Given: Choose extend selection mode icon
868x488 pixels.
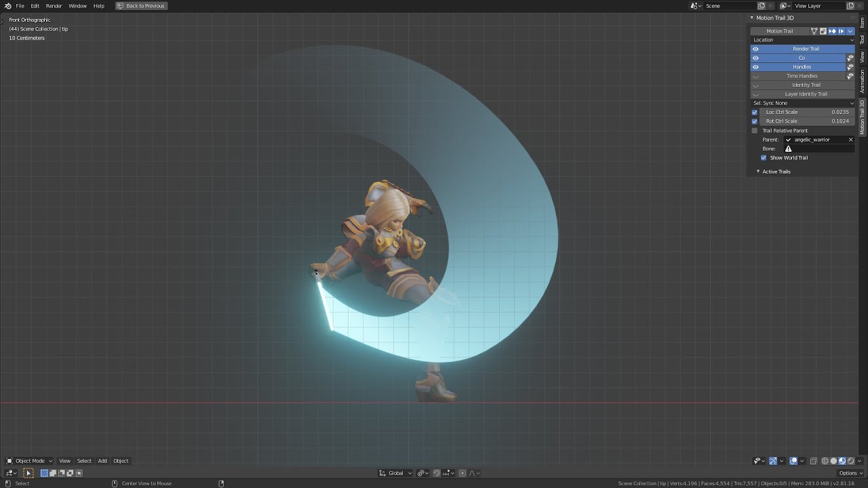Looking at the screenshot, I should [53, 473].
